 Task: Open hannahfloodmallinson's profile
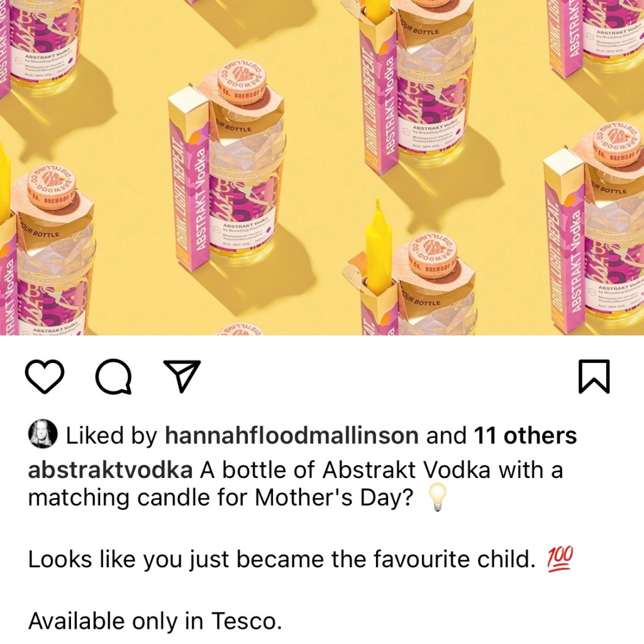coord(291,435)
